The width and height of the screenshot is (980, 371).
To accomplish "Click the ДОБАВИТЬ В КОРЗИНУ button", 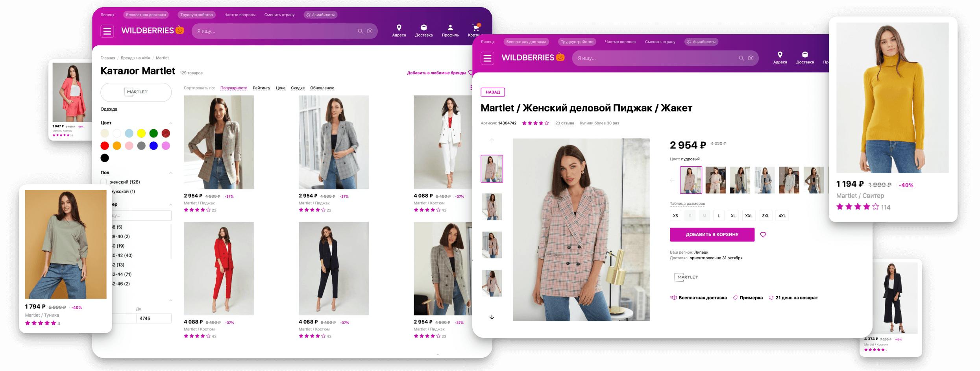I will [x=712, y=235].
